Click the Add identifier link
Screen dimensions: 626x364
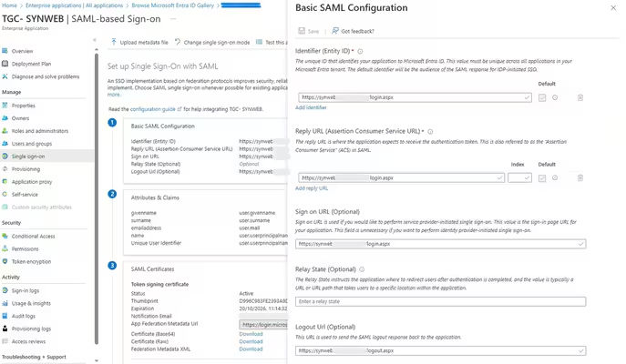pos(312,107)
